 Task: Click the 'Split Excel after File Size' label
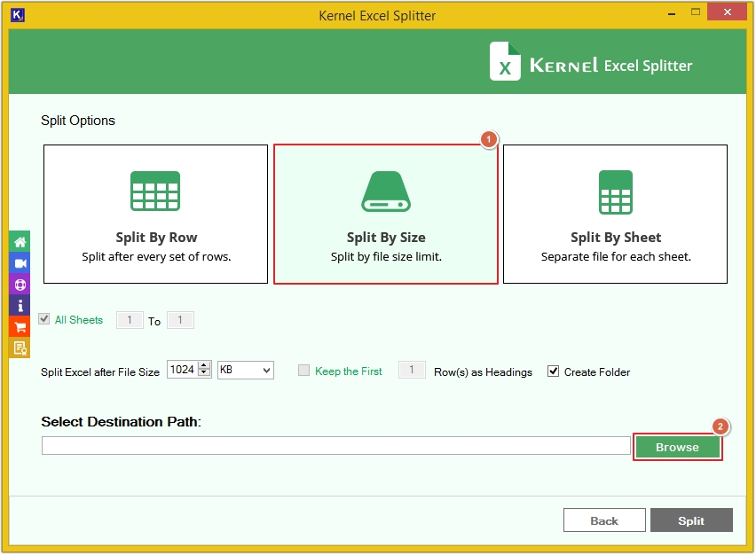100,372
